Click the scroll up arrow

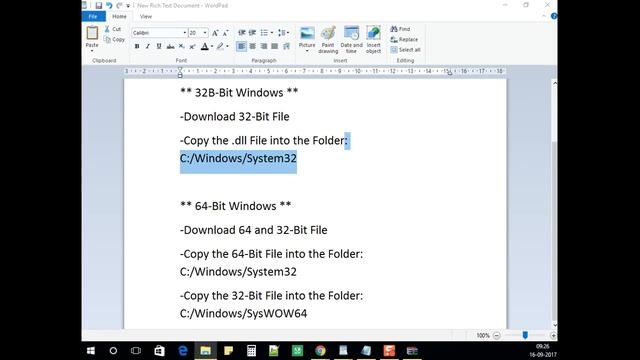pos(554,83)
